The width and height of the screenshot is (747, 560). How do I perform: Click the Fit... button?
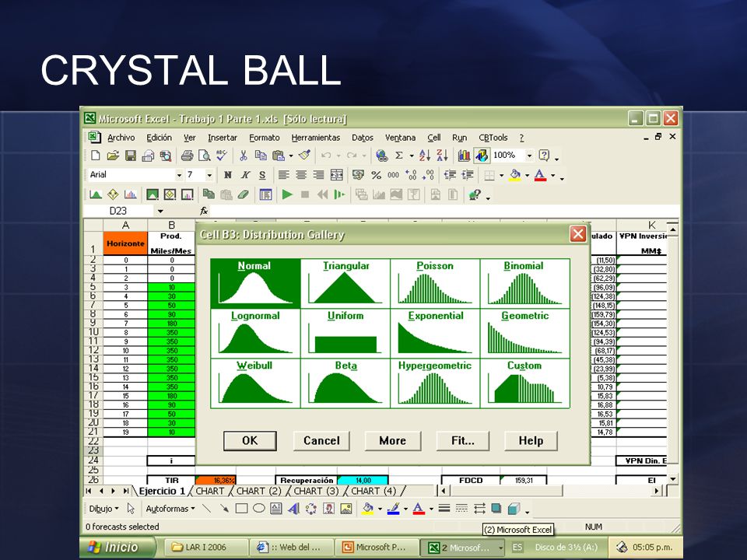click(x=462, y=440)
